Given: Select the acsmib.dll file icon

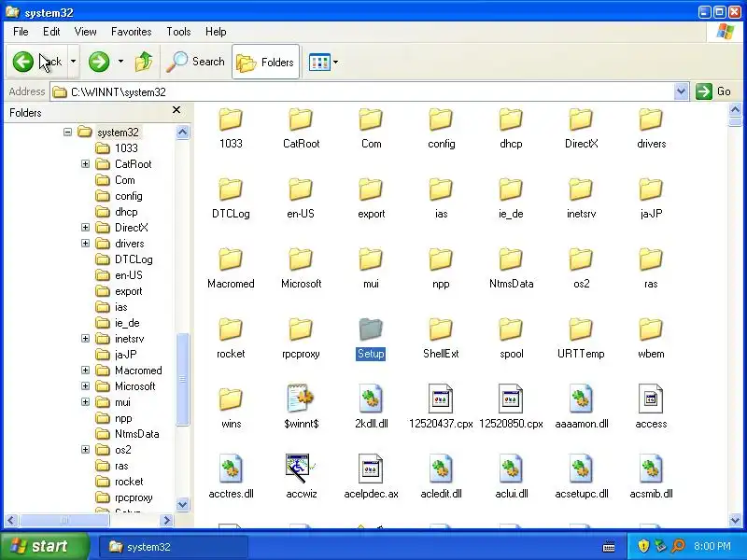Looking at the screenshot, I should coord(651,469).
